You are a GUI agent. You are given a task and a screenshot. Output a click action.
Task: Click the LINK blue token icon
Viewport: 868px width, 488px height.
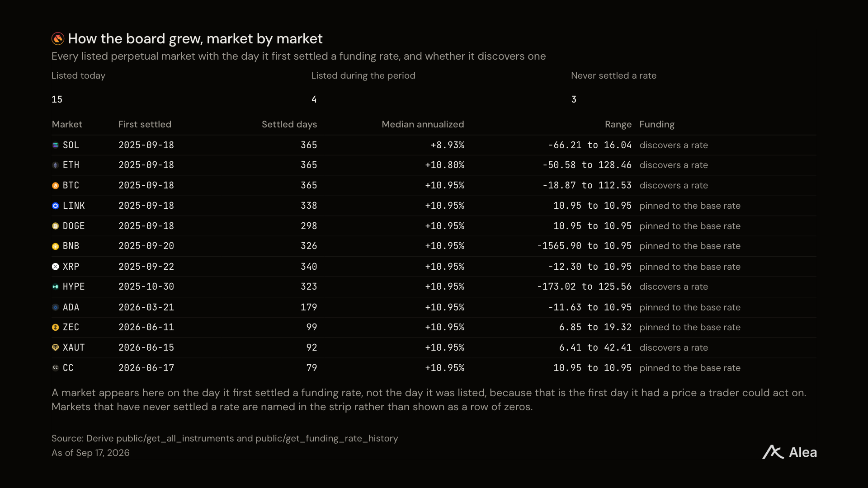(x=55, y=206)
